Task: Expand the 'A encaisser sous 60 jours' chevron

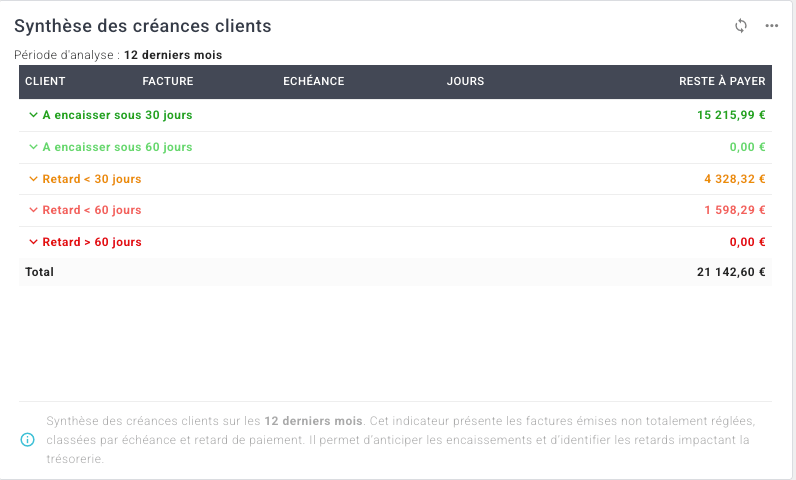Action: point(33,147)
